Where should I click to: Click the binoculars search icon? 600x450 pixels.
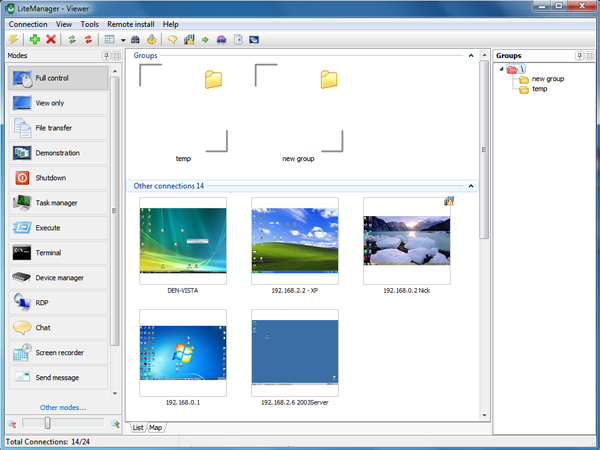135,39
